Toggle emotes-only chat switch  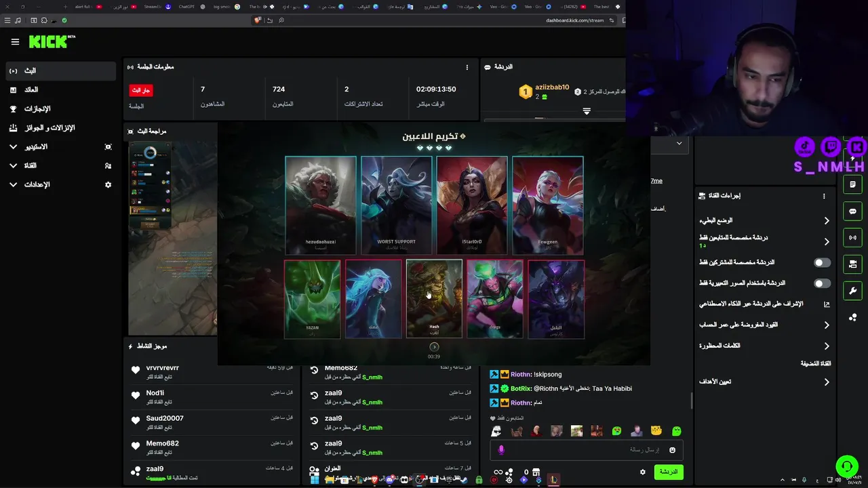click(822, 283)
